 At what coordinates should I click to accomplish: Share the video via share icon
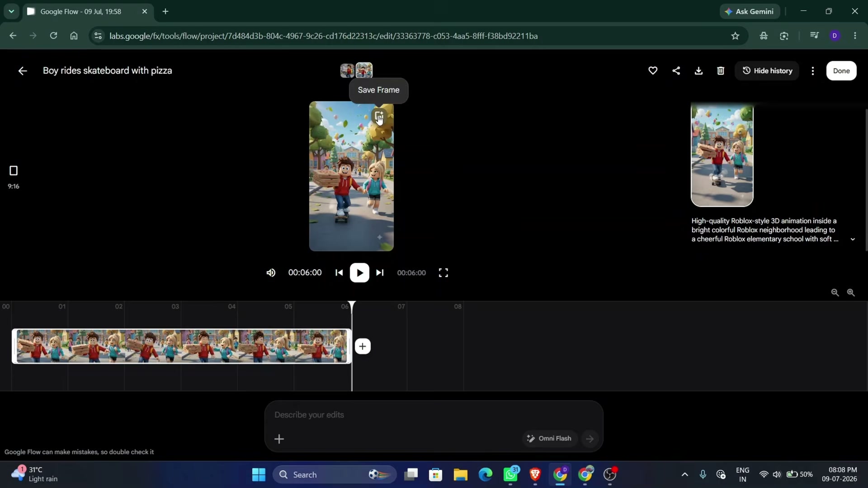coord(676,71)
